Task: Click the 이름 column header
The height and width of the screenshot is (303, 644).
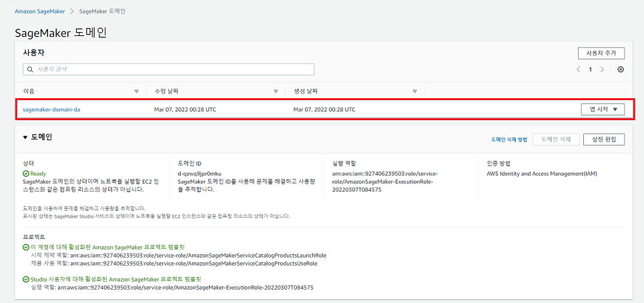Action: pyautogui.click(x=29, y=91)
